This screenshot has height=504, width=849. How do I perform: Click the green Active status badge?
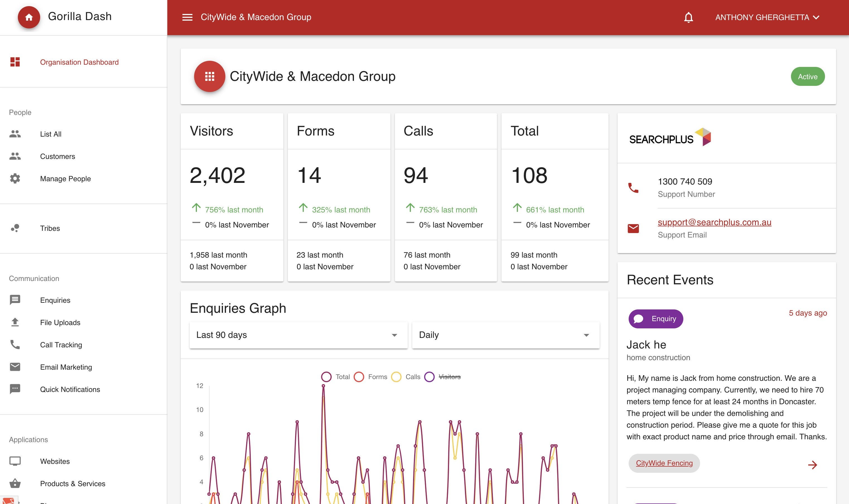(x=807, y=76)
